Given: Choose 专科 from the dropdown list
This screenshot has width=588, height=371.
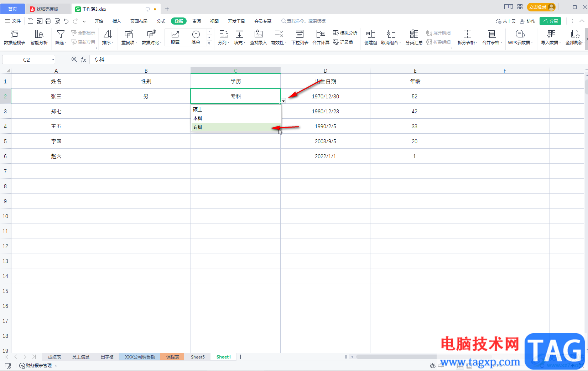Looking at the screenshot, I should tap(236, 127).
